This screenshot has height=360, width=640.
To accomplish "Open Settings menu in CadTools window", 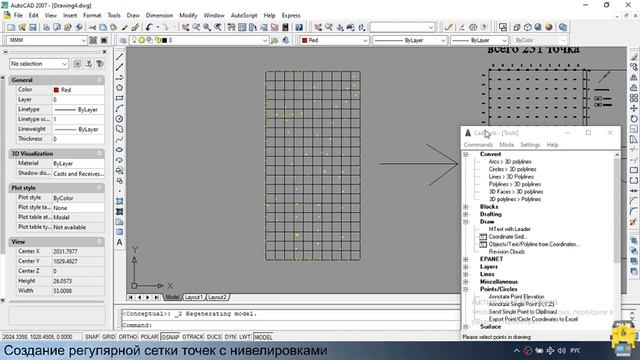I will (x=530, y=145).
